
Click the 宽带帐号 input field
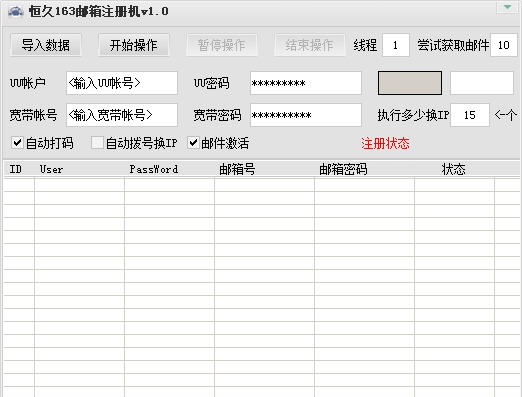tap(122, 115)
